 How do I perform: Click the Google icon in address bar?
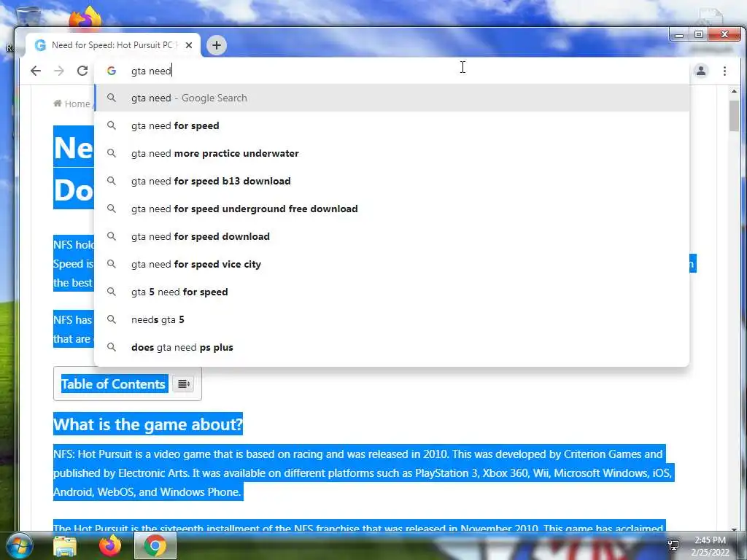112,71
